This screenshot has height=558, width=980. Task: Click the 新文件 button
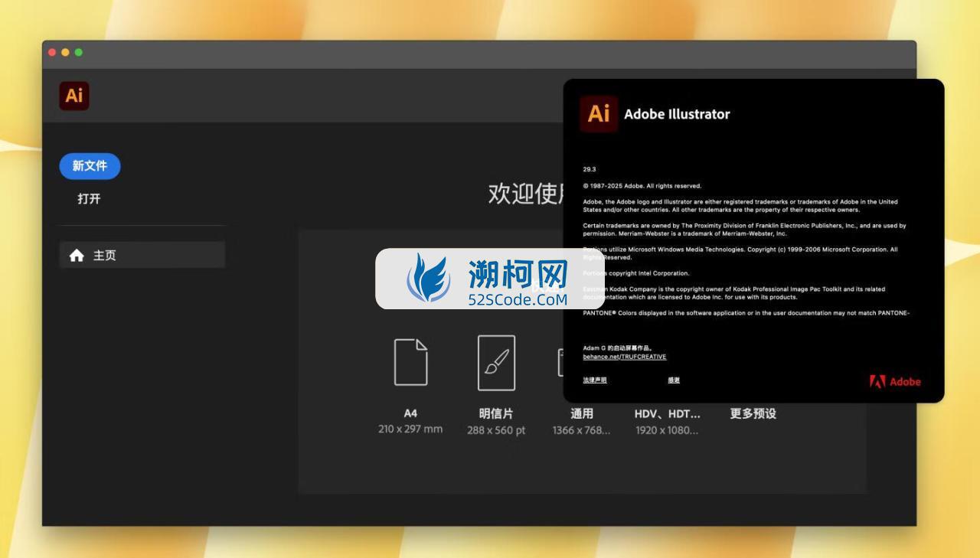click(90, 166)
